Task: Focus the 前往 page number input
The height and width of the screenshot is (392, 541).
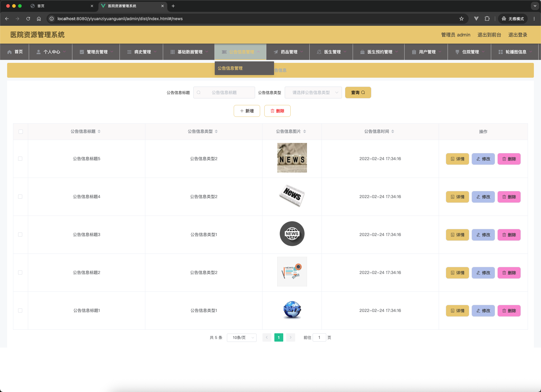Action: 319,337
